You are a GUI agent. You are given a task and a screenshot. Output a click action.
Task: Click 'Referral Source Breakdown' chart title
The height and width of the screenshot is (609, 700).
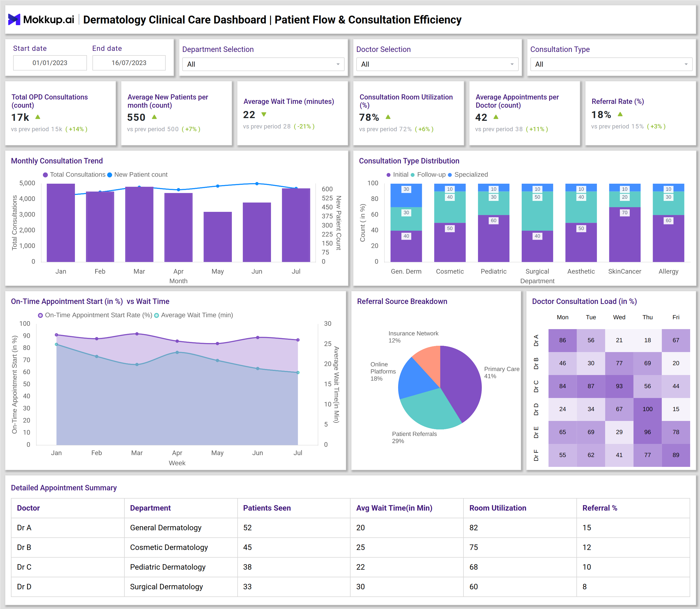pos(402,301)
